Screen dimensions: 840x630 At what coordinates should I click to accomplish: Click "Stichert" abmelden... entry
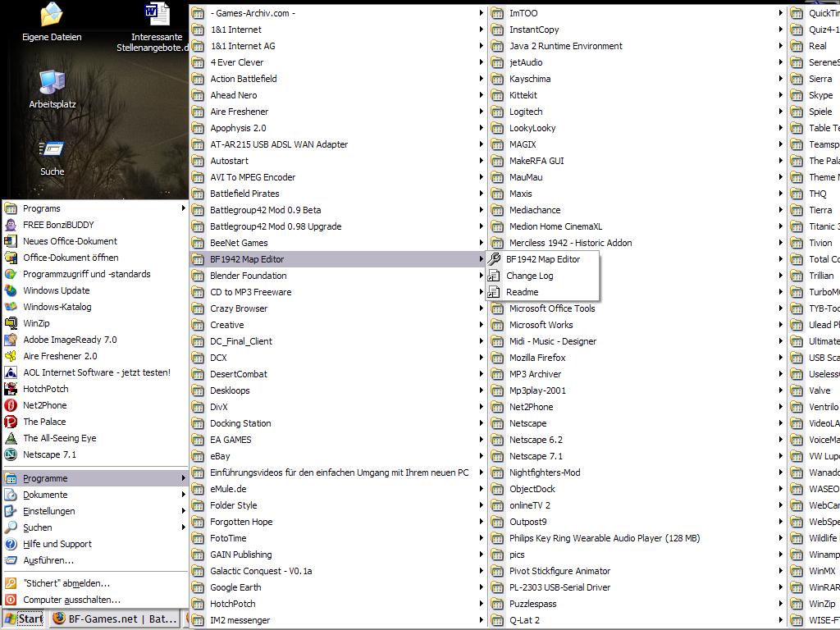pyautogui.click(x=95, y=583)
